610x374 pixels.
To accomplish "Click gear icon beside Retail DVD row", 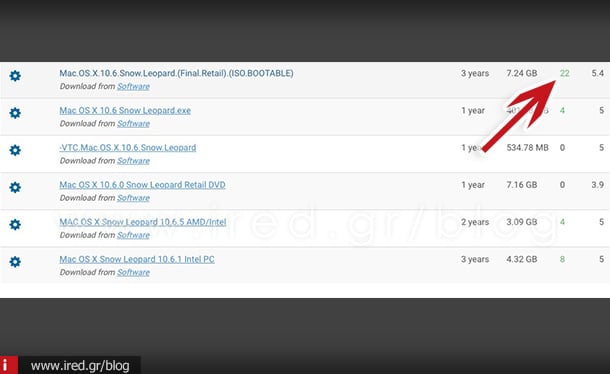I will (15, 187).
